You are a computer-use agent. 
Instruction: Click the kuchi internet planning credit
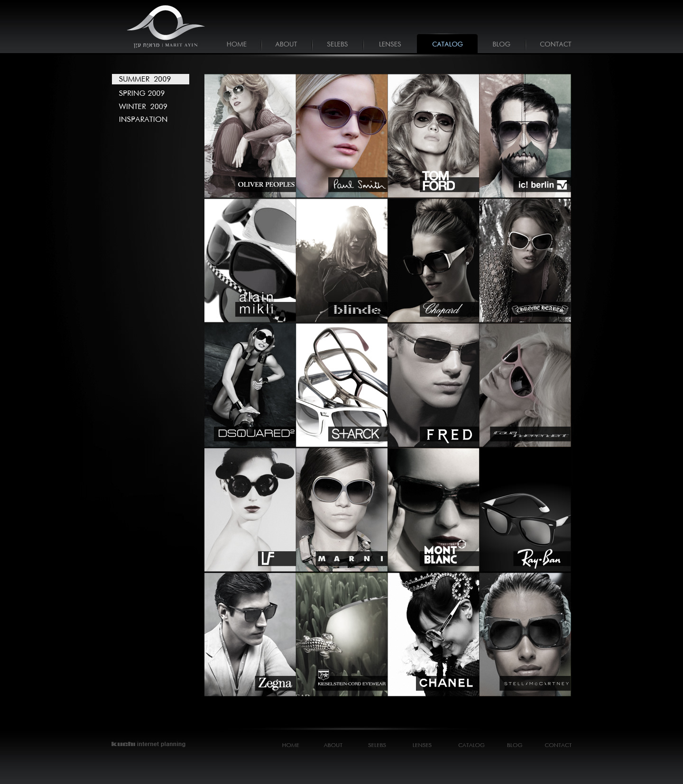148,744
